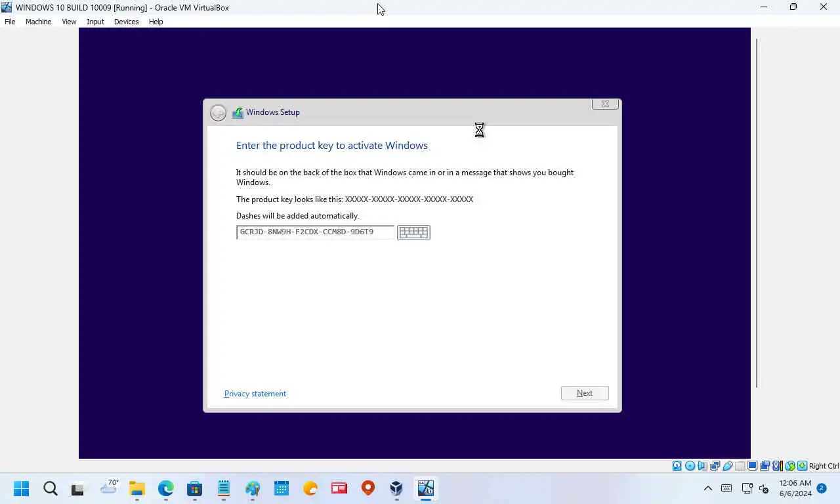The image size is (840, 504).
Task: Open the VirtualBox Manager taskbar icon
Action: (396, 488)
